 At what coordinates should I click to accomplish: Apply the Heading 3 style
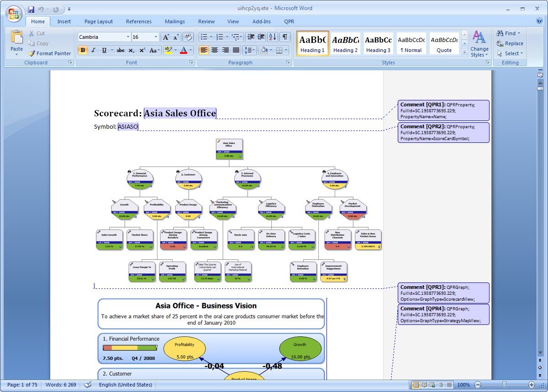point(378,44)
